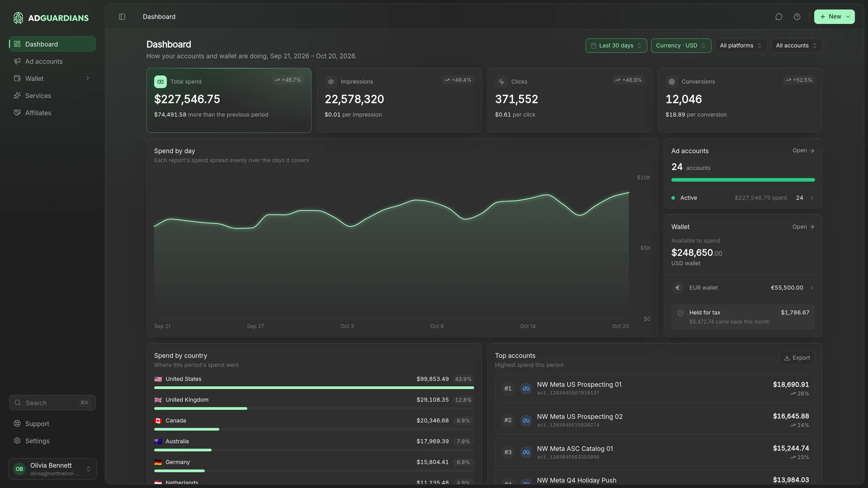The height and width of the screenshot is (488, 868).
Task: Open Support in sidebar
Action: pos(52,424)
